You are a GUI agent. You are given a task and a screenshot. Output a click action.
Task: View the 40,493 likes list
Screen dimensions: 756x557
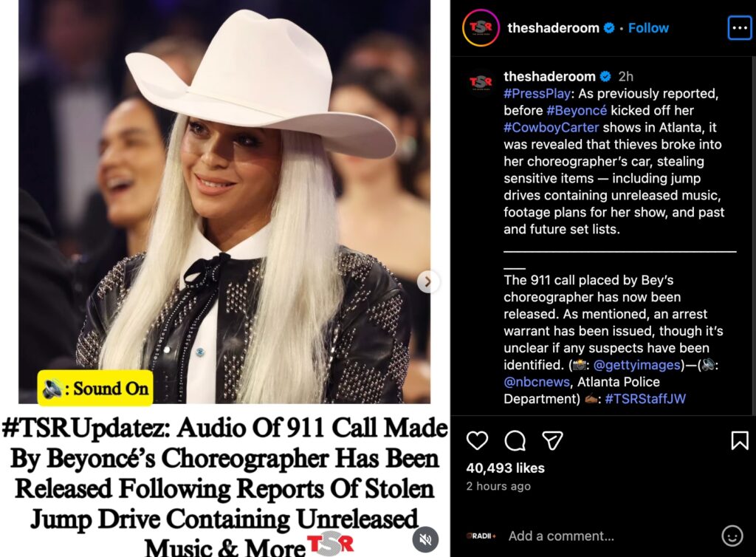tap(505, 468)
